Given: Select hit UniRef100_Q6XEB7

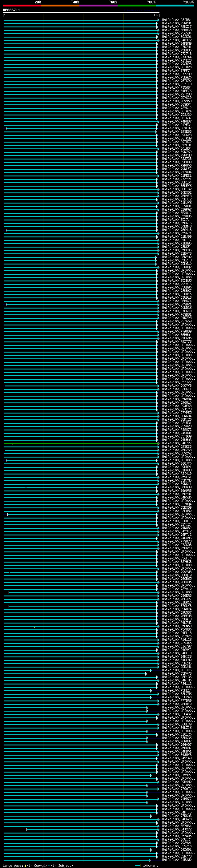Looking at the screenshot, I should pos(176,128).
